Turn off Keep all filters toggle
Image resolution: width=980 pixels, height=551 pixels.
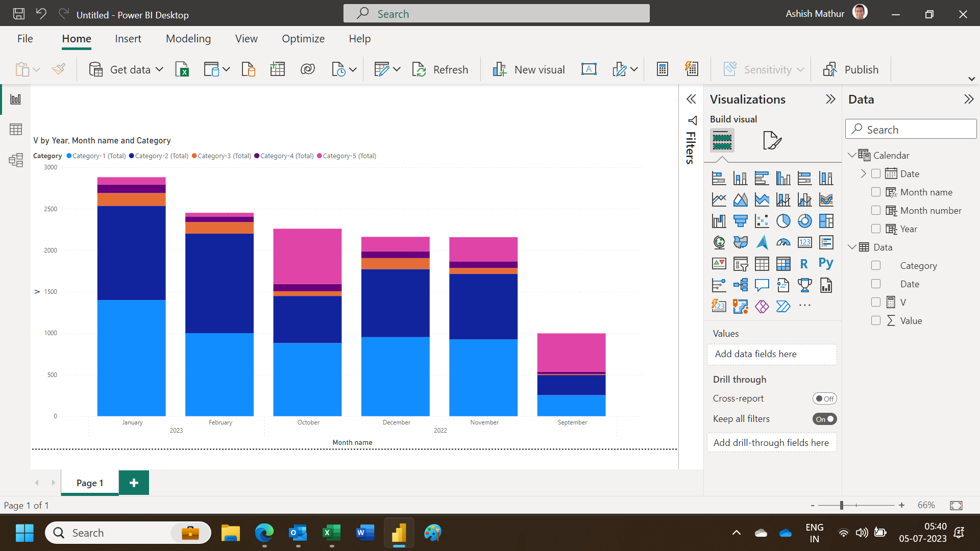point(824,419)
